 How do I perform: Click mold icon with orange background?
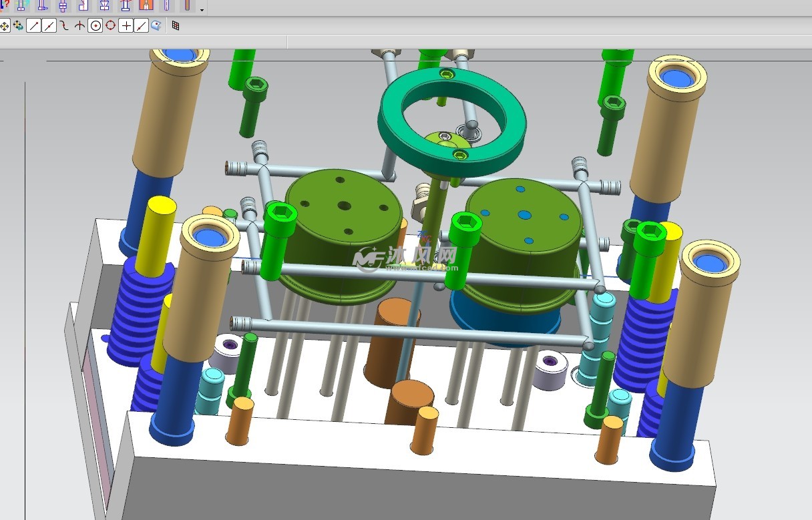click(x=146, y=5)
